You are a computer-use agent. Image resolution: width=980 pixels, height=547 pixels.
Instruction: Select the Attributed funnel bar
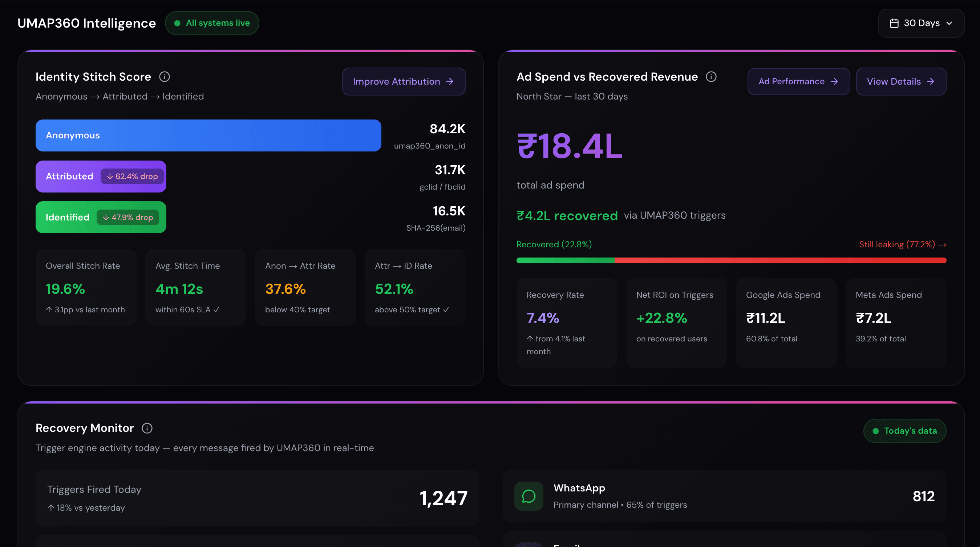pyautogui.click(x=101, y=177)
